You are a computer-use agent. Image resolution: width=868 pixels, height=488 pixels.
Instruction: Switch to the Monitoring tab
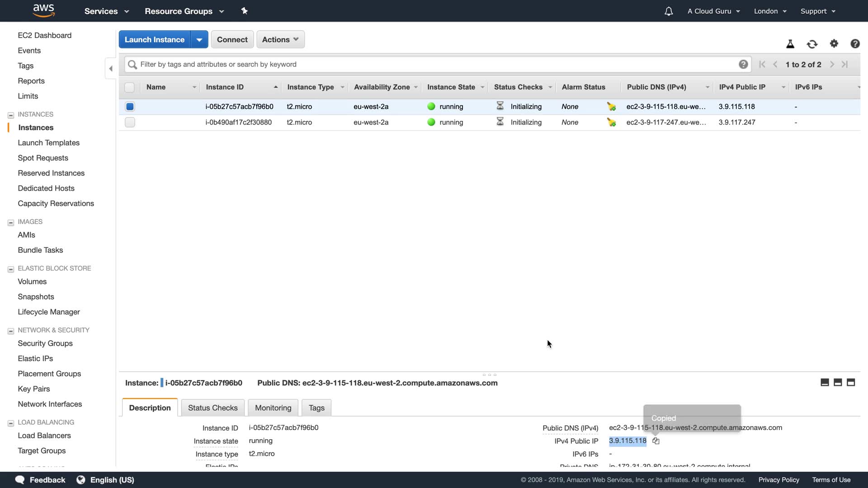tap(273, 408)
